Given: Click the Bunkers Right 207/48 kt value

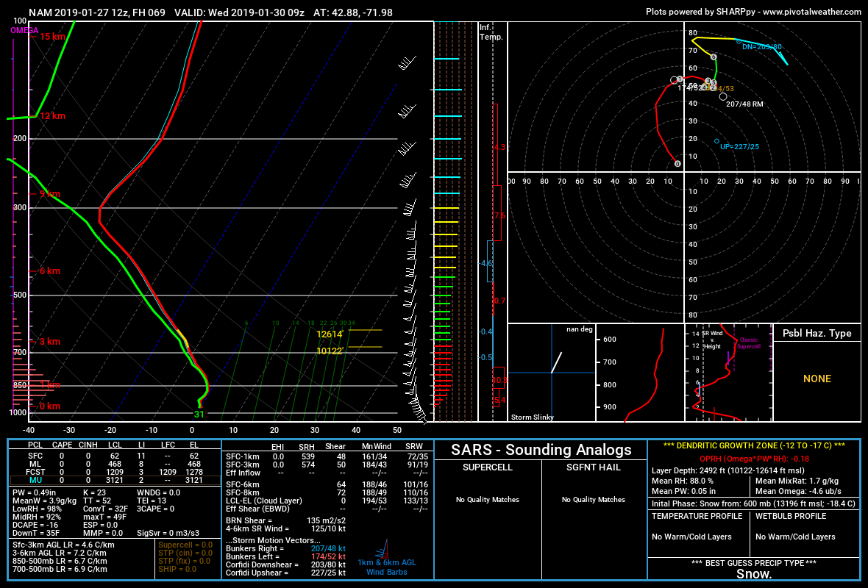Looking at the screenshot, I should (x=328, y=549).
